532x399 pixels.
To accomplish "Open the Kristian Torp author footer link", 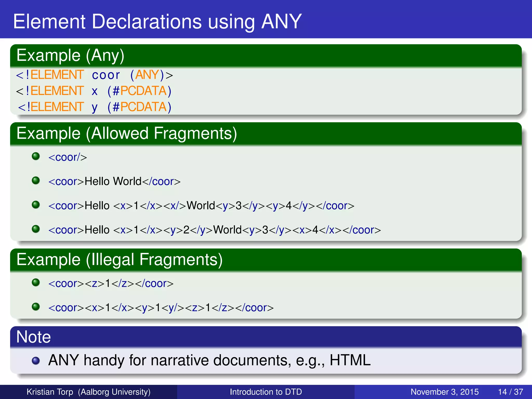I will pos(89,392).
